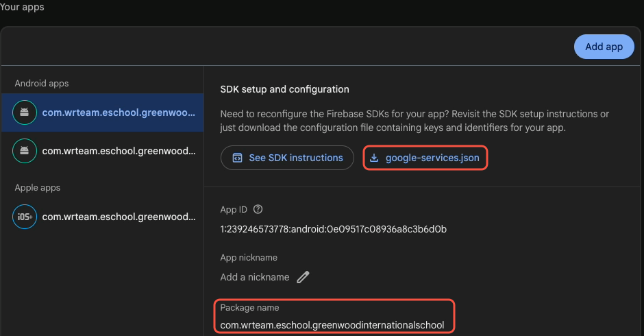This screenshot has width=644, height=336.
Task: Edit app nickname with pencil icon
Action: tap(303, 277)
